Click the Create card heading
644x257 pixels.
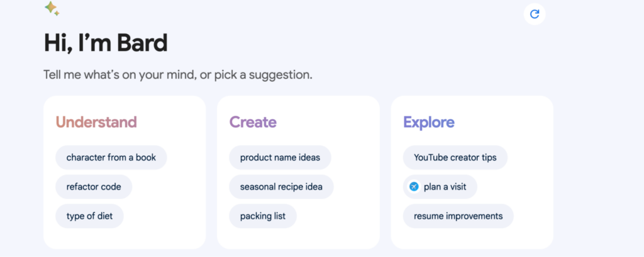pos(253,122)
